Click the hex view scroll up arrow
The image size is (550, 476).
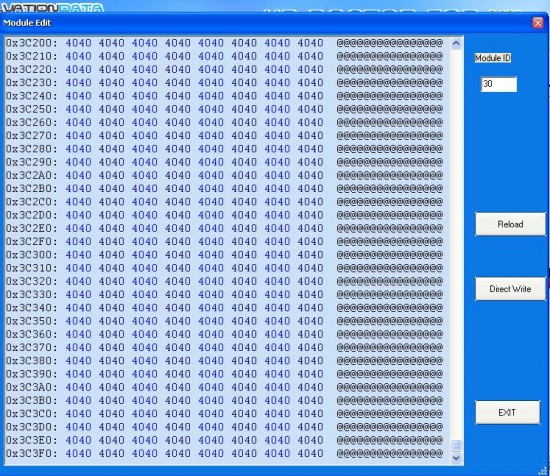[x=456, y=43]
